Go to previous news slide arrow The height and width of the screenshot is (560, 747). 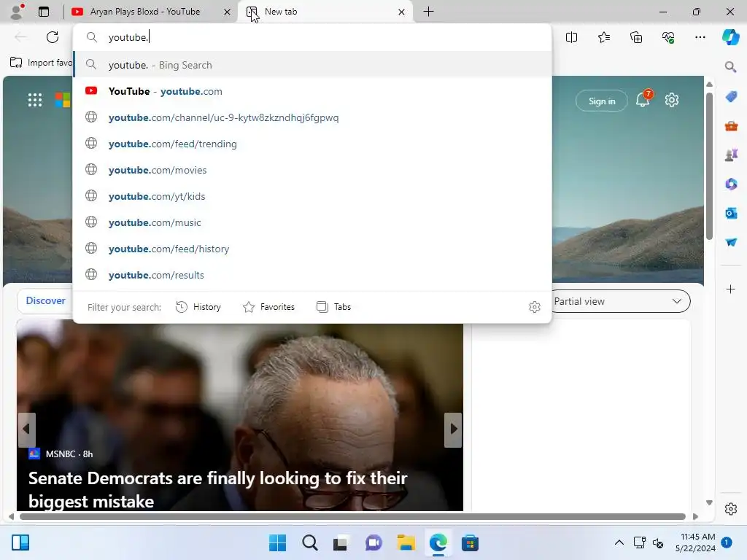[x=26, y=429]
